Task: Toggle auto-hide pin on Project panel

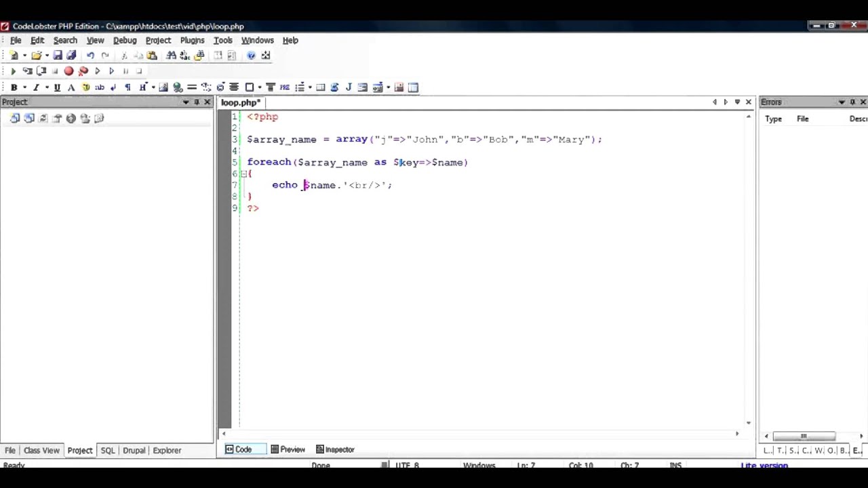Action: [197, 102]
